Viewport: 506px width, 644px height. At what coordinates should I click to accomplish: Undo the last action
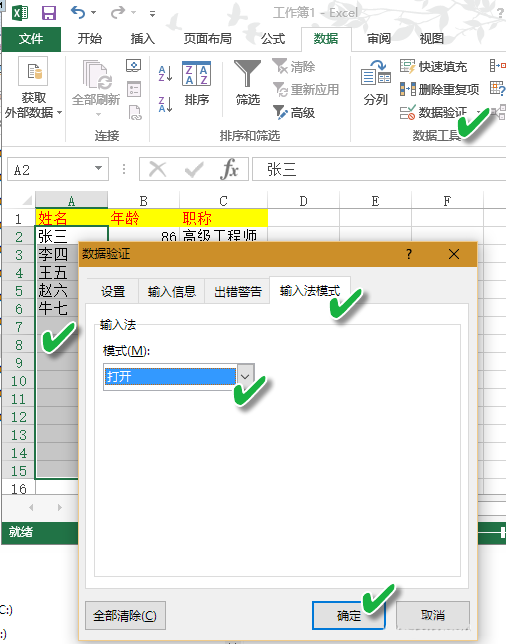click(x=78, y=12)
